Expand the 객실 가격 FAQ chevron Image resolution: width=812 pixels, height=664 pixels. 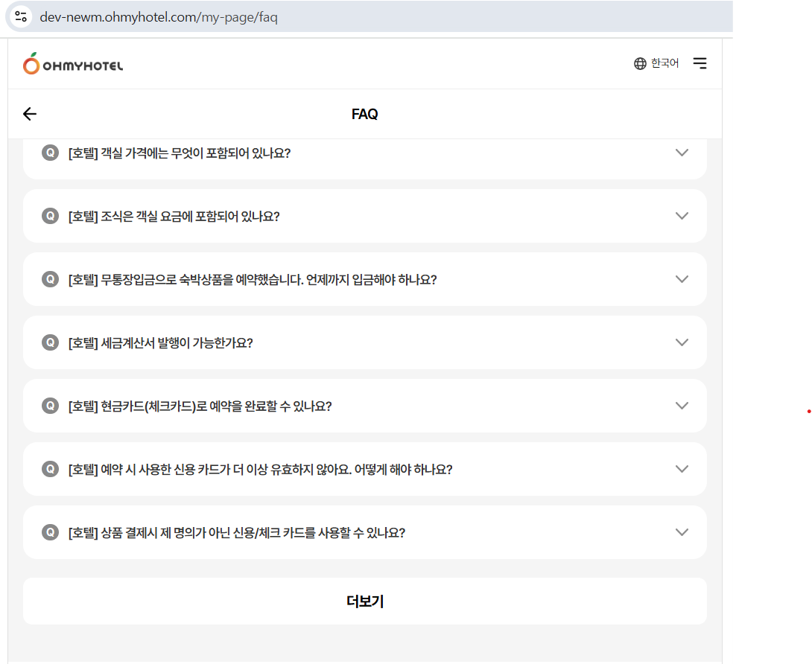click(681, 153)
